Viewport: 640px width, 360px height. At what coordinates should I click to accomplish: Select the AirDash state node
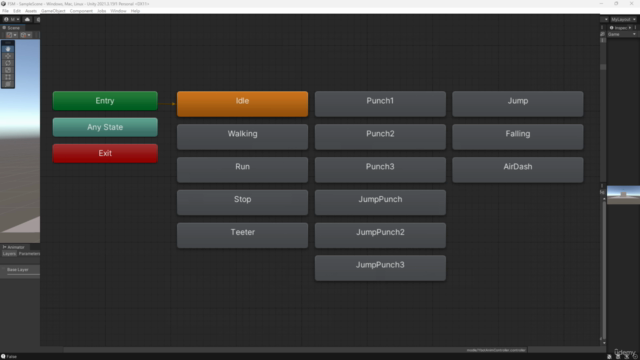(x=518, y=170)
